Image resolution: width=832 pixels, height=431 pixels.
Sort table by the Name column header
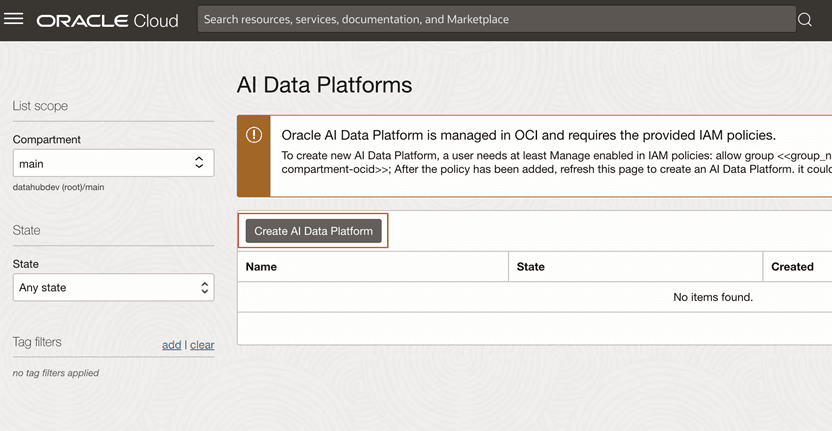pos(261,267)
